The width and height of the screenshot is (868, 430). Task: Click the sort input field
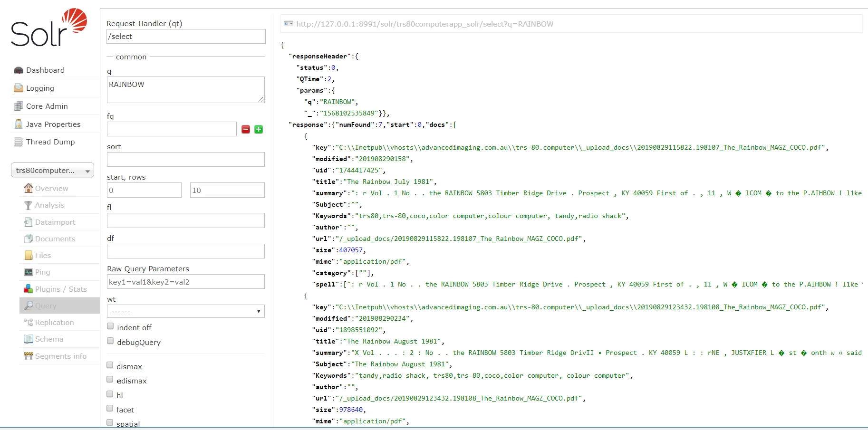coord(186,160)
